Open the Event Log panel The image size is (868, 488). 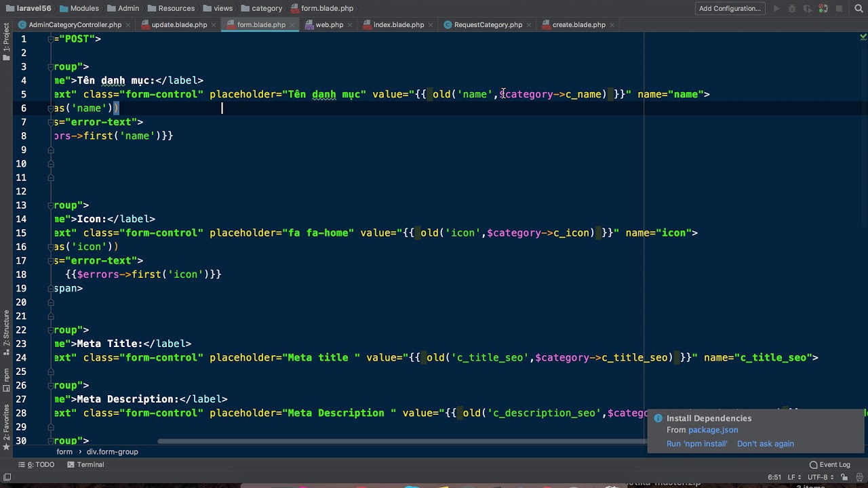[x=830, y=465]
